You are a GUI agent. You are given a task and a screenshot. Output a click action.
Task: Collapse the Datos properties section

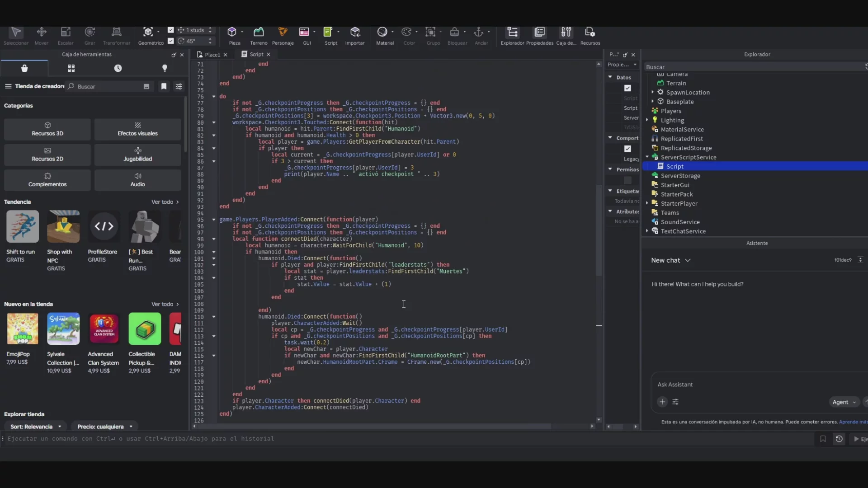[610, 77]
